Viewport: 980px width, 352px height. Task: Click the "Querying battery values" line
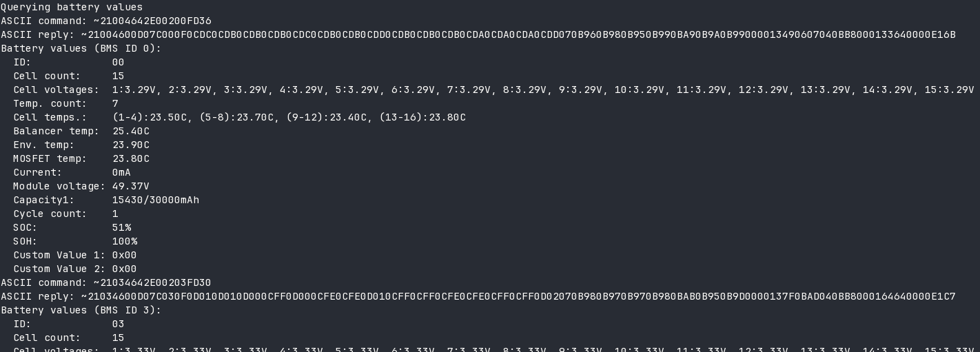tap(72, 7)
